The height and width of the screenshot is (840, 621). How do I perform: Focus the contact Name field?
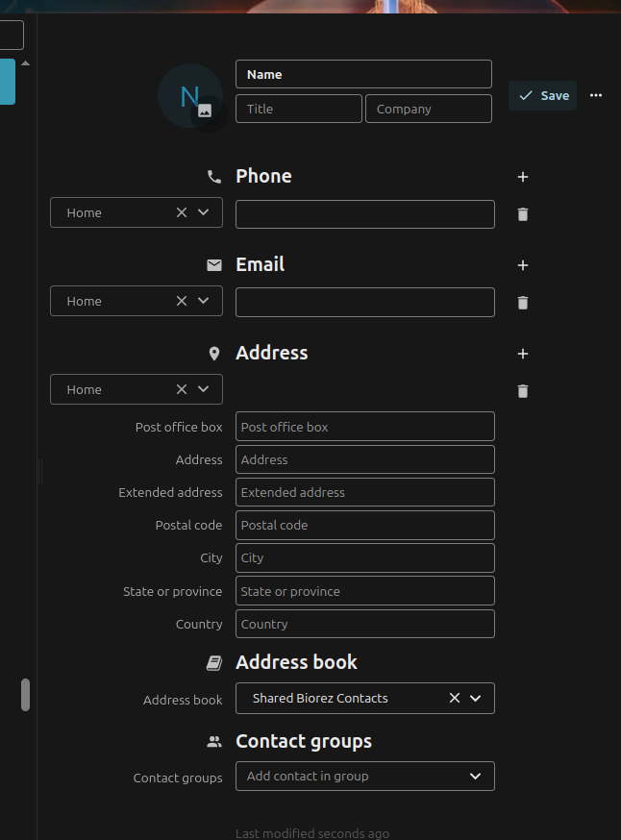pos(363,74)
